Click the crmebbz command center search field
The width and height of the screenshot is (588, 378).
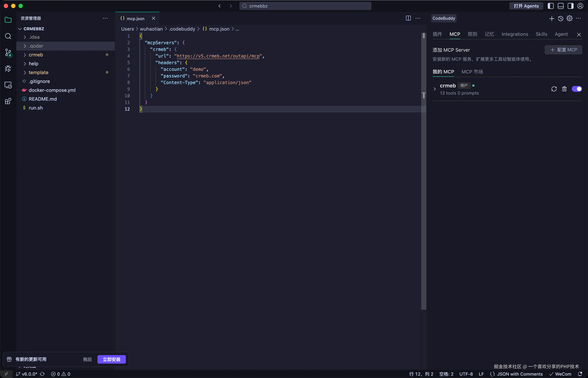click(305, 6)
